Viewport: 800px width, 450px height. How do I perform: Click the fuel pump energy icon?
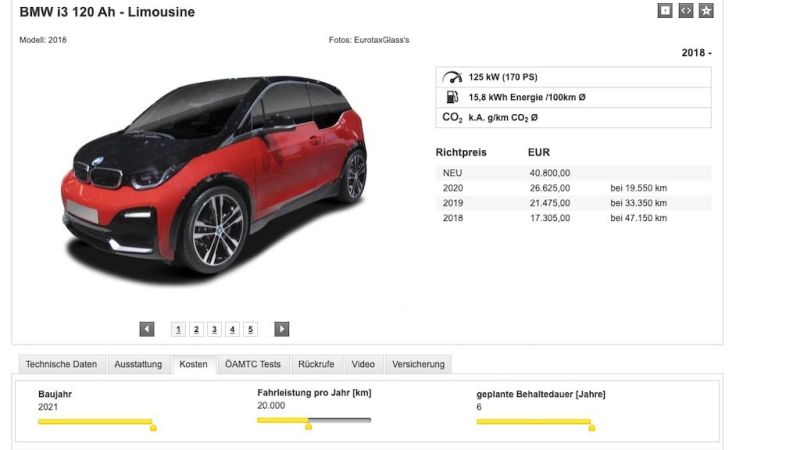(452, 97)
